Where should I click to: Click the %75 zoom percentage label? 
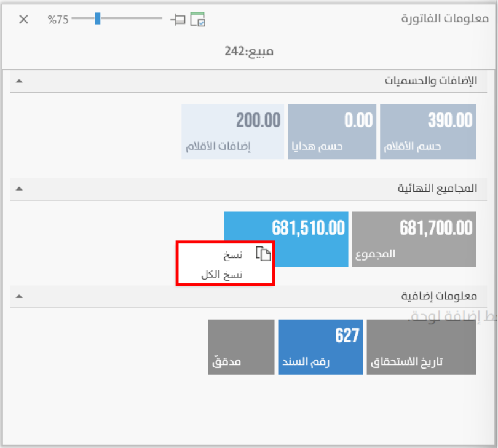[x=57, y=20]
